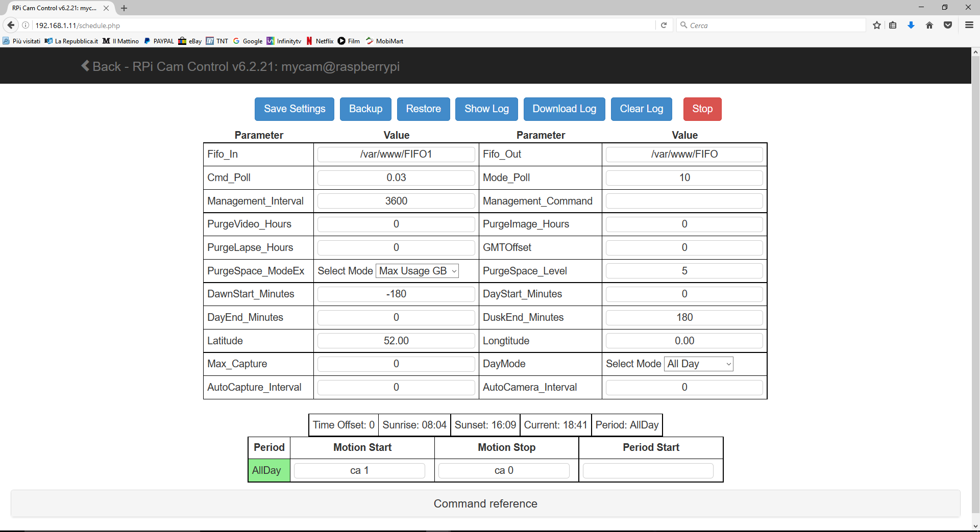The image size is (980, 532).
Task: Click the Show Log button
Action: tap(486, 109)
